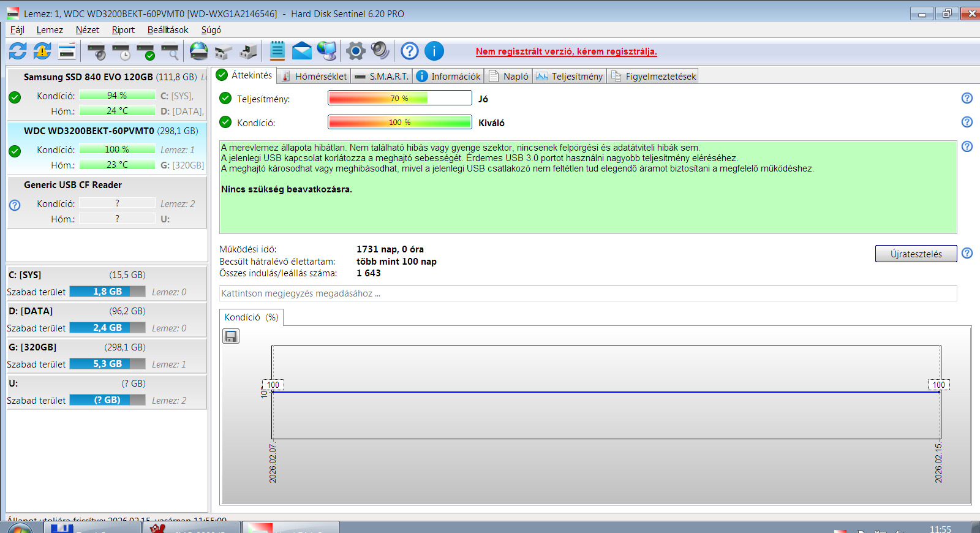
Task: Click the computer with drive toolbar icon
Action: coord(248,51)
